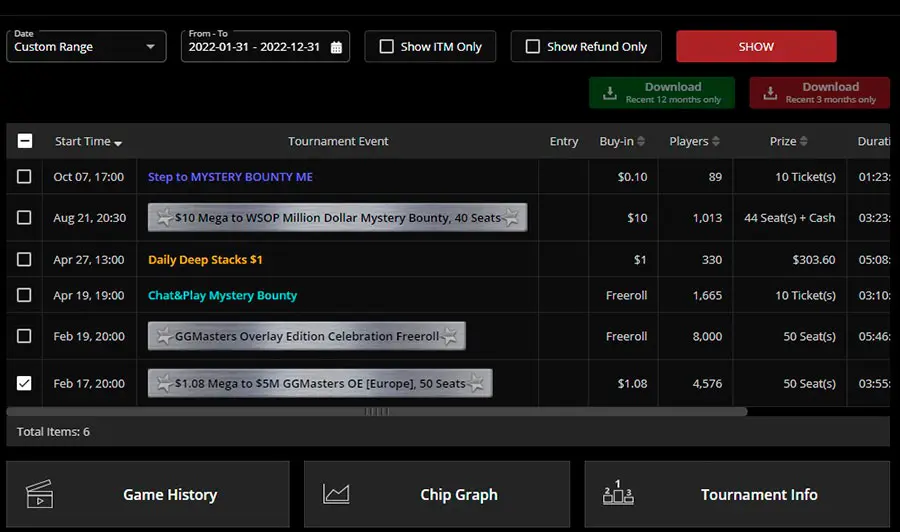The image size is (900, 532).
Task: Open $1.08 Mega to $5M GGMasters OE
Action: pyautogui.click(x=320, y=383)
